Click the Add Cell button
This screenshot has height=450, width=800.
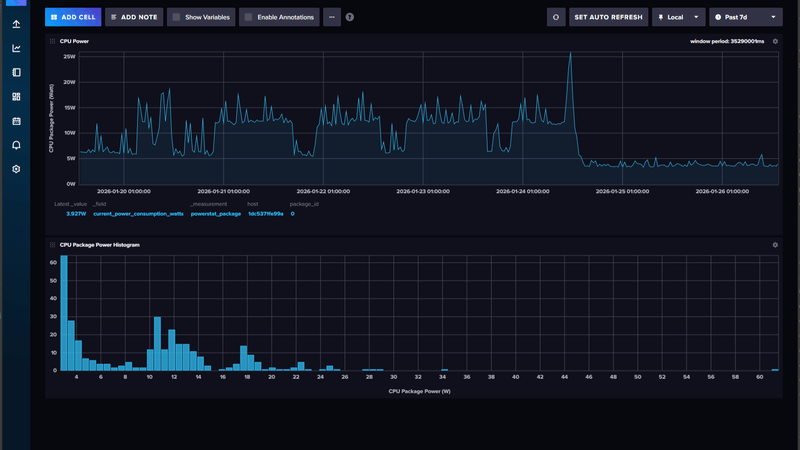(73, 17)
